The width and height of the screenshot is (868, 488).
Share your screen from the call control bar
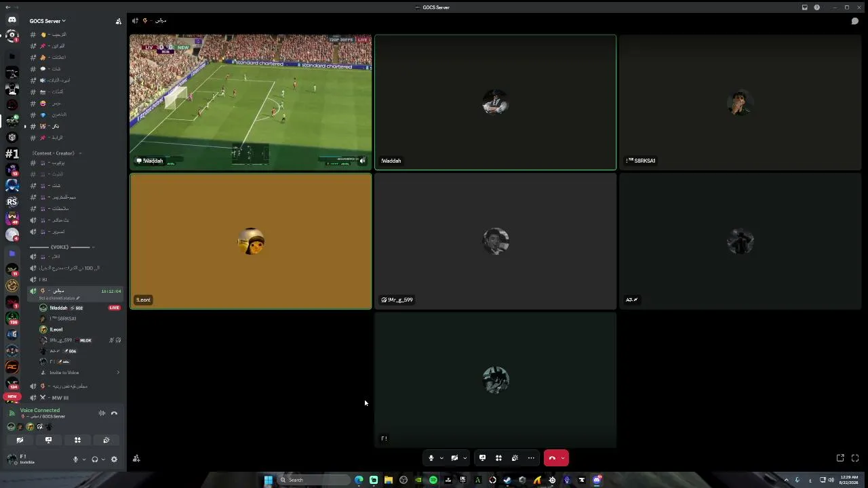(x=482, y=458)
